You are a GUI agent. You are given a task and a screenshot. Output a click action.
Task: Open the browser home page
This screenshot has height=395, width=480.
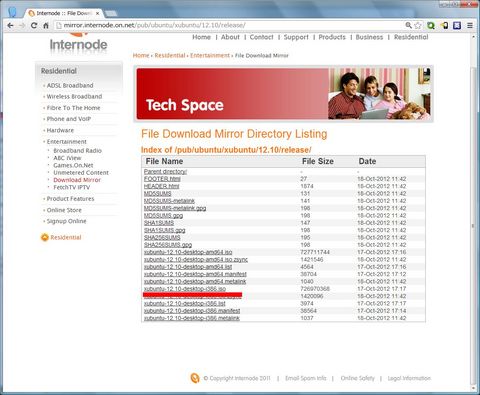click(x=46, y=25)
